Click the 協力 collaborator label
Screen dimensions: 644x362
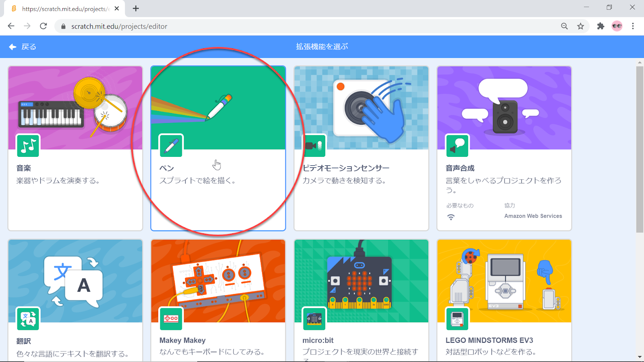510,206
